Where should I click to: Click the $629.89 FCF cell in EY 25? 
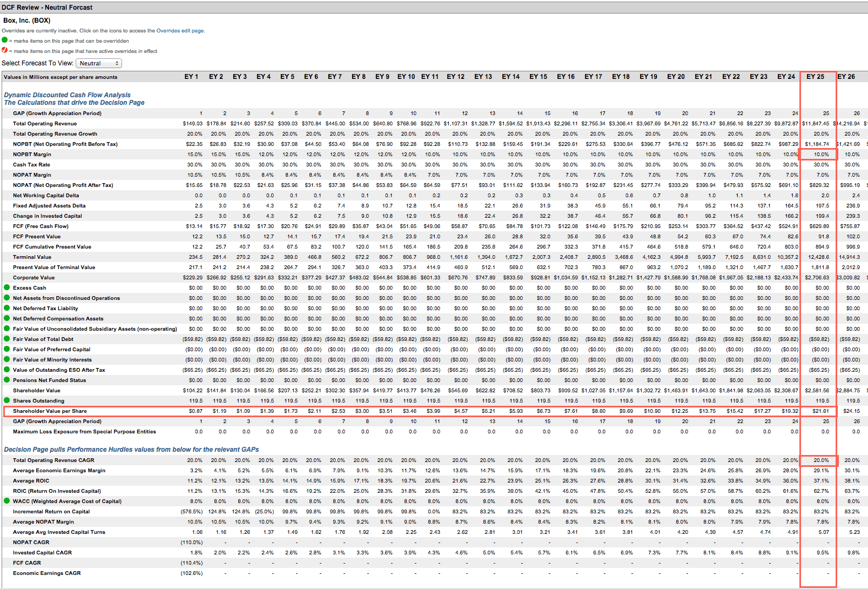tap(819, 226)
